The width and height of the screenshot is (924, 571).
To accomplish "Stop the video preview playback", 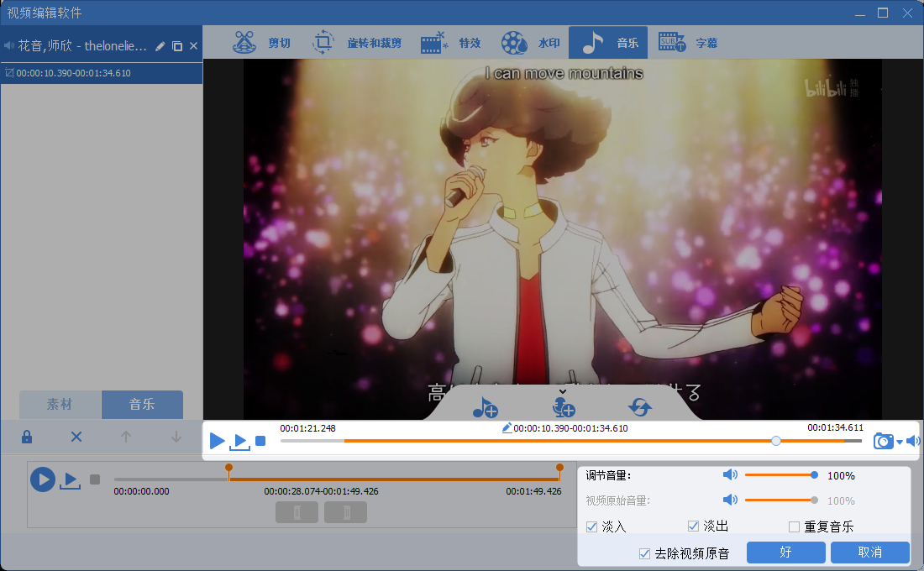I will (x=260, y=441).
